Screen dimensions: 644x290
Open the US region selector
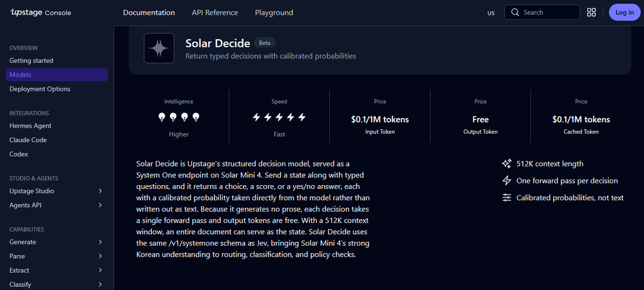[491, 13]
